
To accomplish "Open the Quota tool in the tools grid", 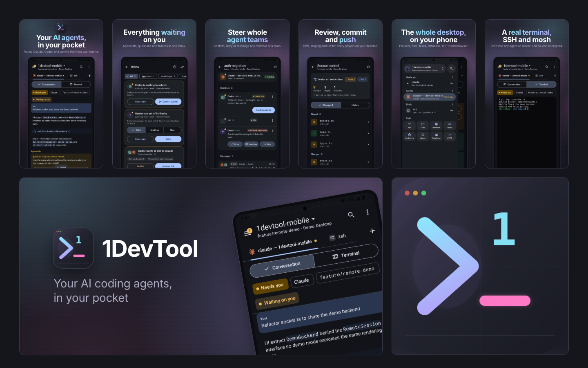I will click(x=423, y=136).
